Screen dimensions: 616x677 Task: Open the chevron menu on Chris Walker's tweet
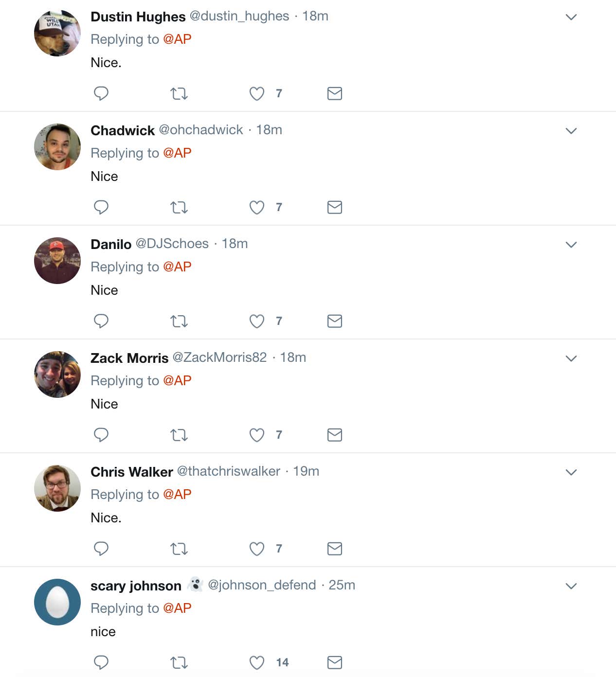coord(571,472)
